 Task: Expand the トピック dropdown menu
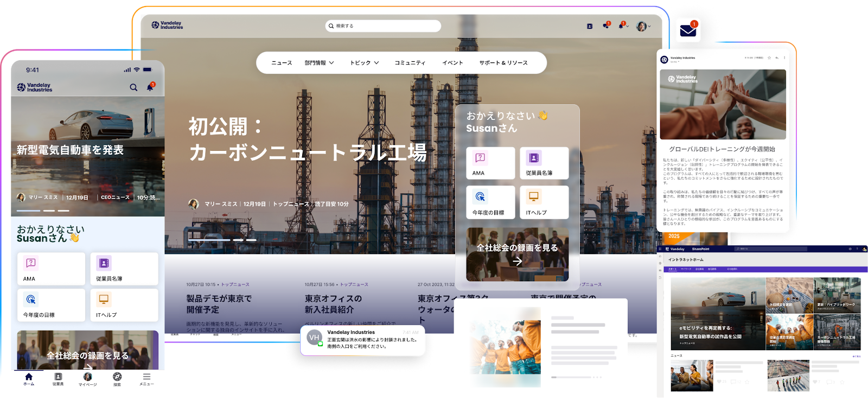(364, 63)
